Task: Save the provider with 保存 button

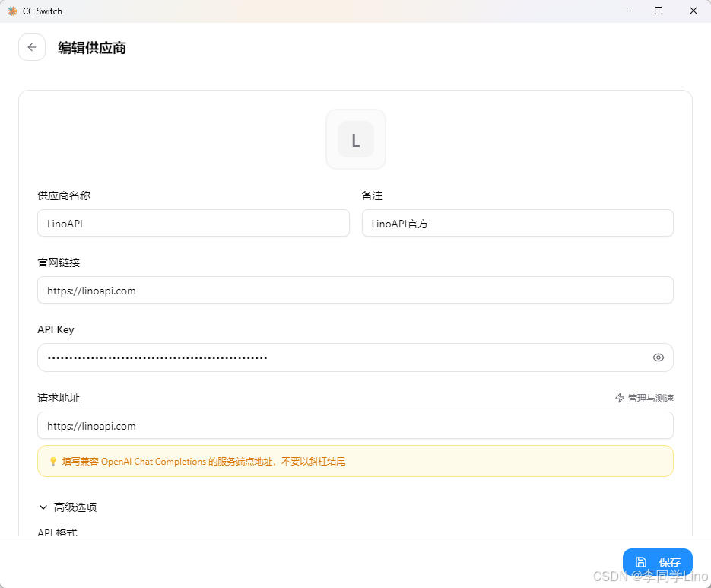Action: tap(658, 562)
